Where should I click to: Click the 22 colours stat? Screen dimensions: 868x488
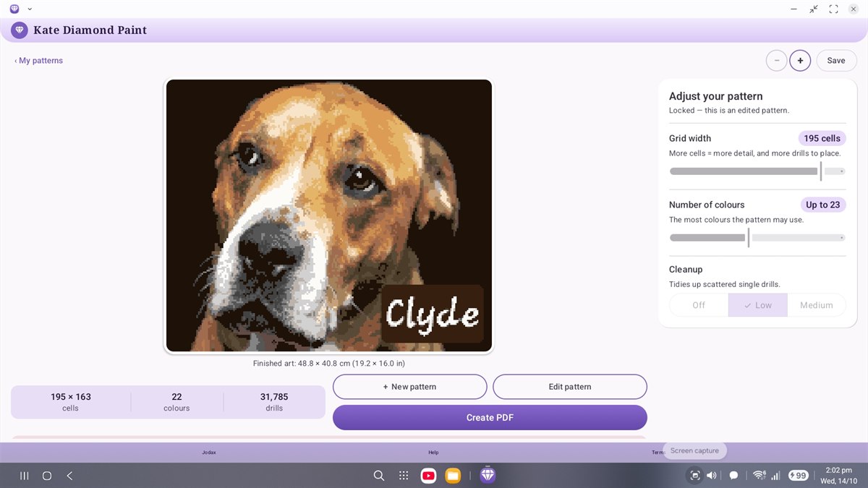coord(176,402)
